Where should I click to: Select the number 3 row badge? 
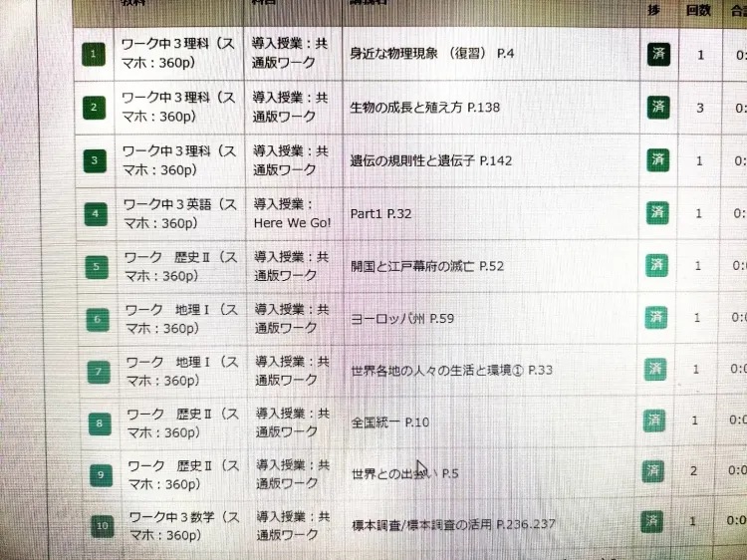pos(95,160)
